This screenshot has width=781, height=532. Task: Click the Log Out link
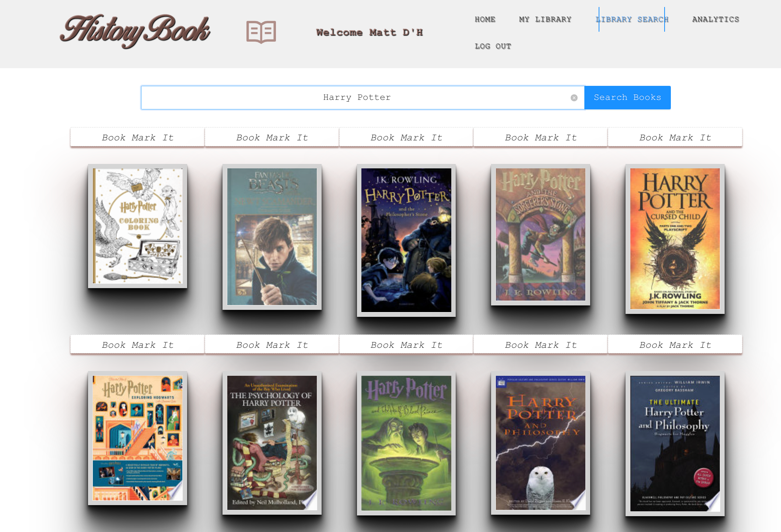coord(493,46)
